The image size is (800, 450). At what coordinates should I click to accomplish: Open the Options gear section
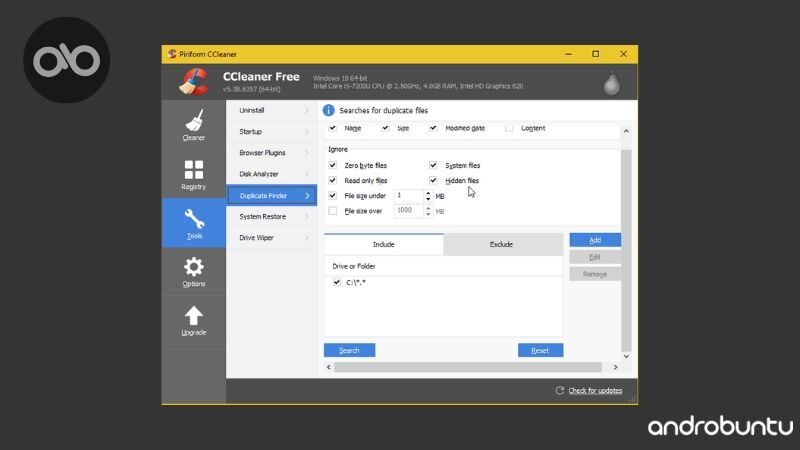[x=194, y=272]
